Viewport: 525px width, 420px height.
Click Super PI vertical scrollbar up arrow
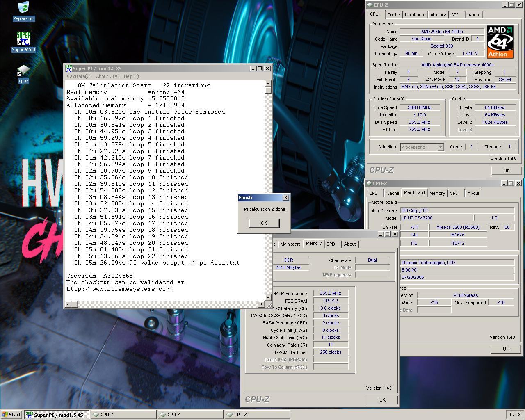click(268, 84)
